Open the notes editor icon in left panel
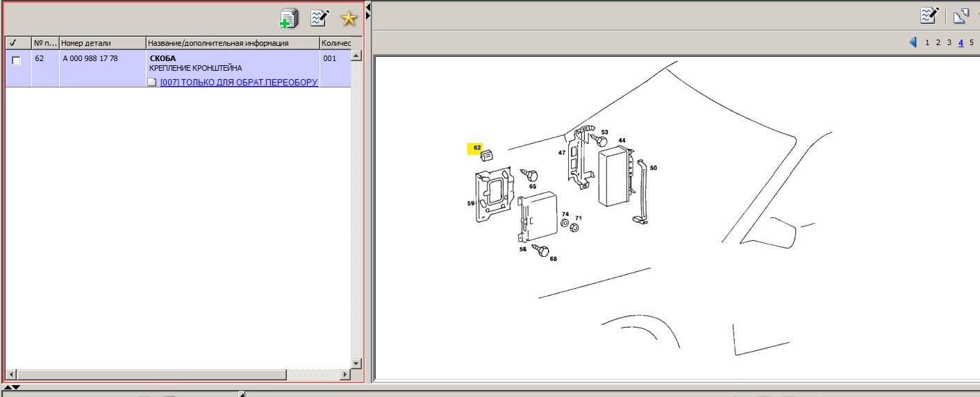This screenshot has width=980, height=397. point(319,18)
